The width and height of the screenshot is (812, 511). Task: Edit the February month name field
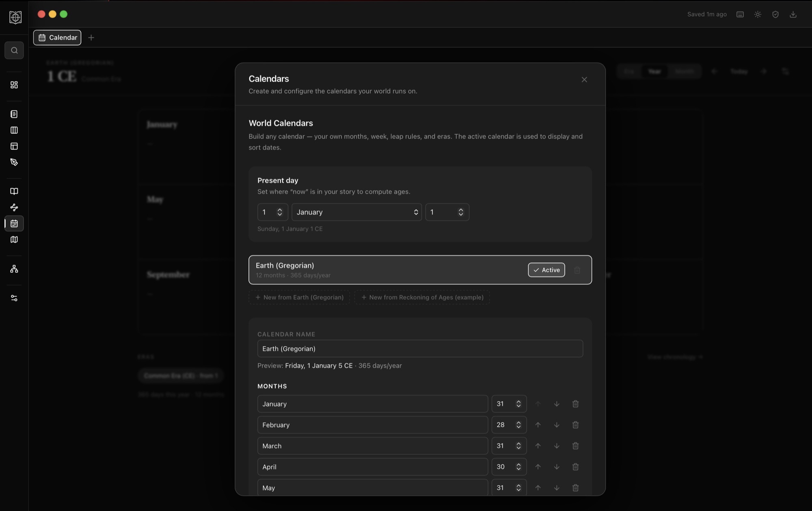373,425
